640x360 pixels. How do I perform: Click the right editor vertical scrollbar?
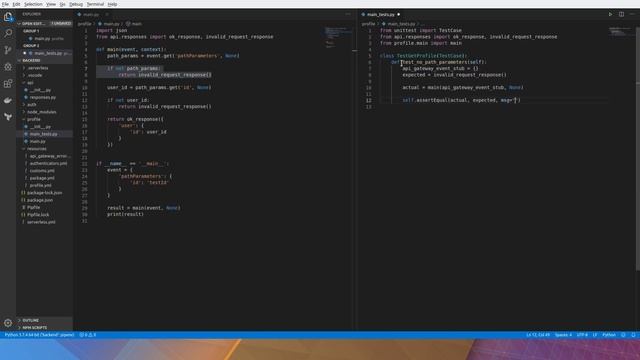[638, 149]
